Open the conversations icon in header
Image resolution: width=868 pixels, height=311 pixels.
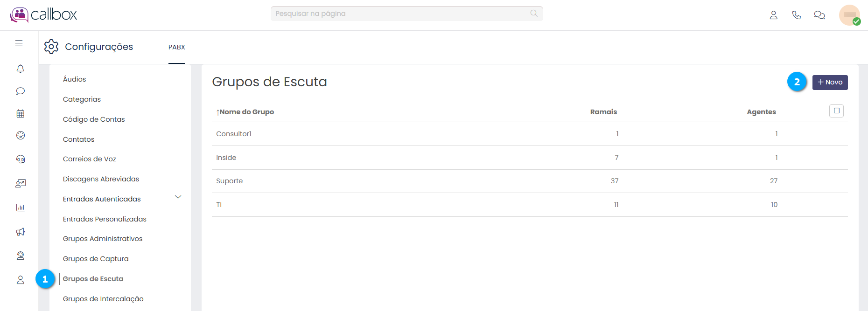point(819,15)
